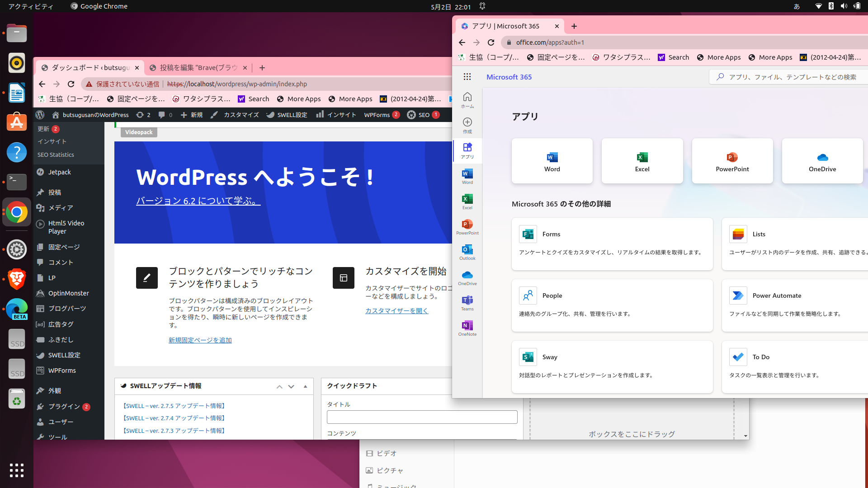868x488 pixels.
Task: Open the WordPress logo menu in admin bar
Action: pos(40,115)
